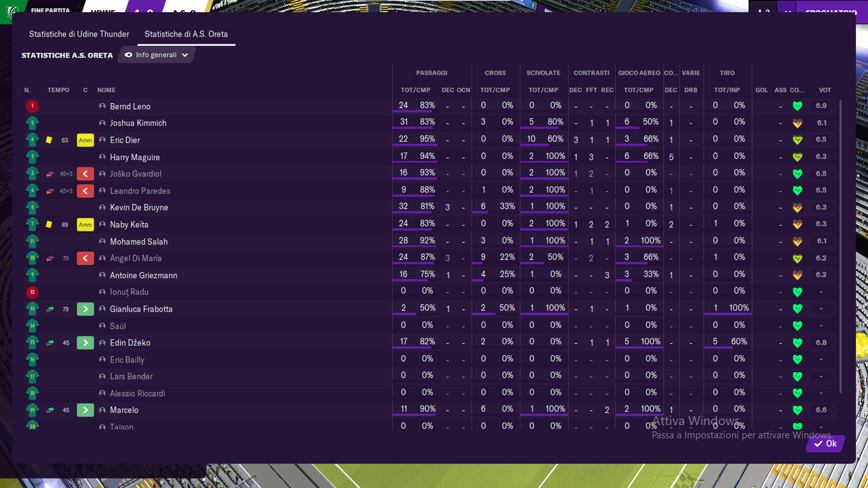The width and height of the screenshot is (868, 488).
Task: Sort by Tiro TOT/INP column header
Action: (x=727, y=90)
